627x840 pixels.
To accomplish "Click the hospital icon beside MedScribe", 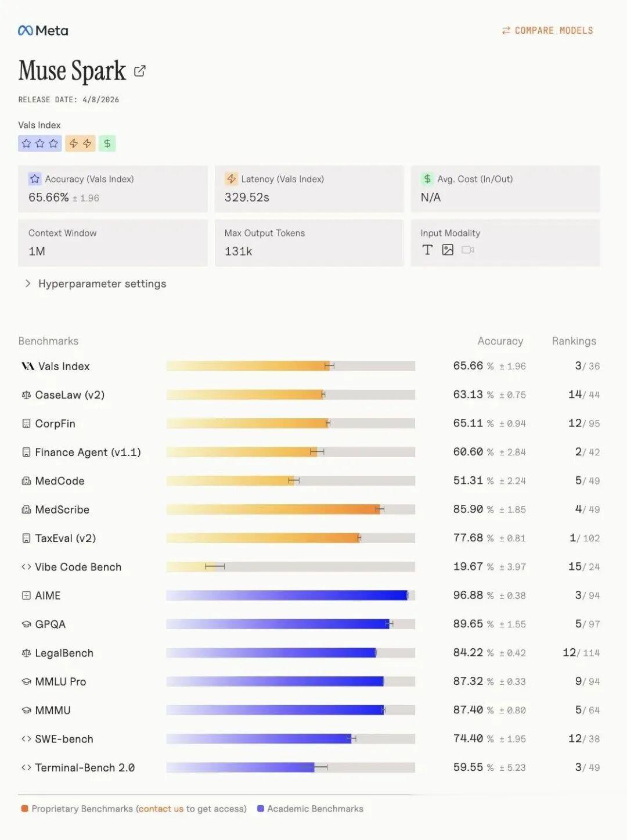I will tap(26, 509).
